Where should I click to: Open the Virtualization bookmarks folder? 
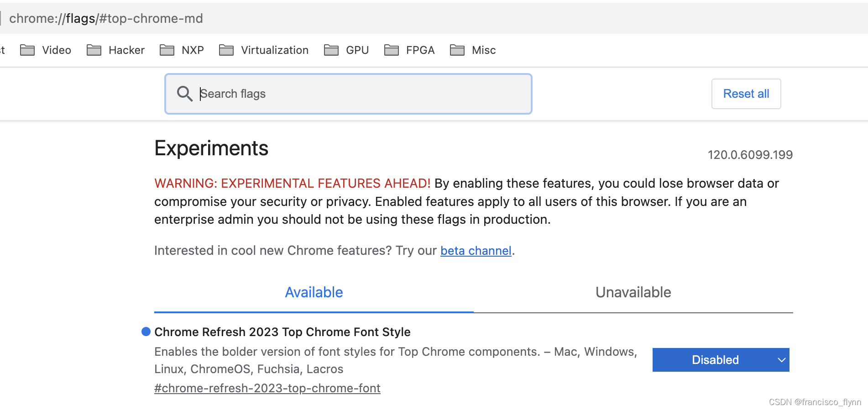click(264, 50)
